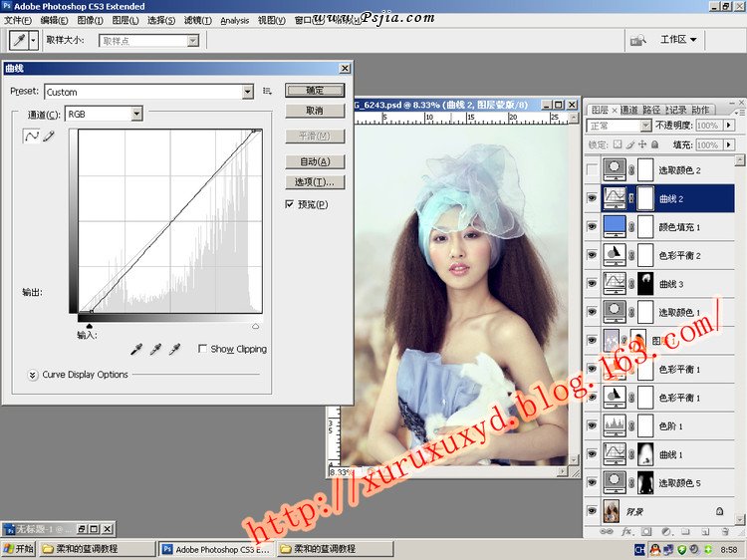Click the 自动(A) button

click(315, 161)
